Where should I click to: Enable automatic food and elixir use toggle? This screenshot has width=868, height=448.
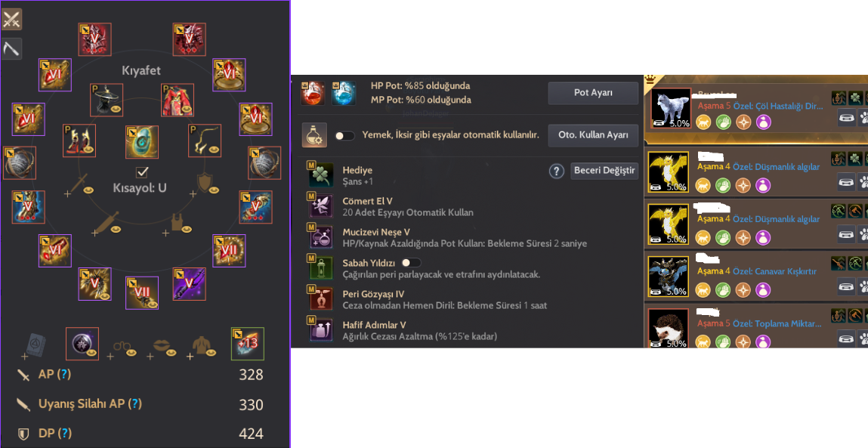pos(345,136)
